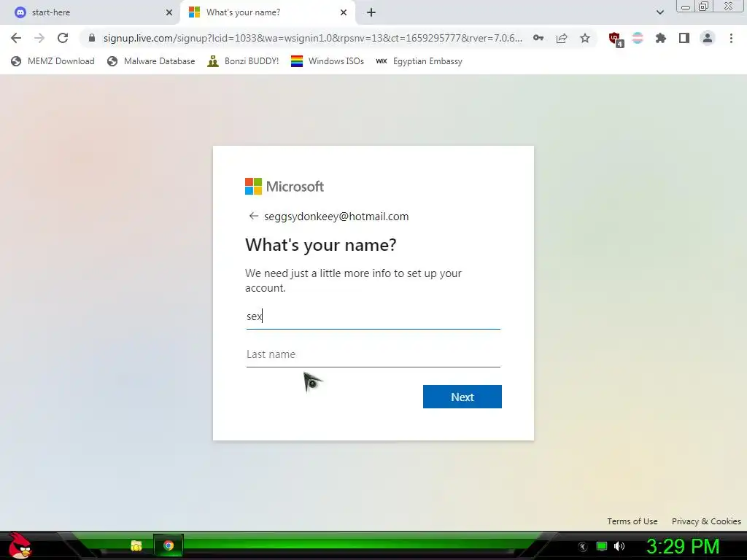
Task: Go back using arrow beside the email
Action: pos(253,216)
